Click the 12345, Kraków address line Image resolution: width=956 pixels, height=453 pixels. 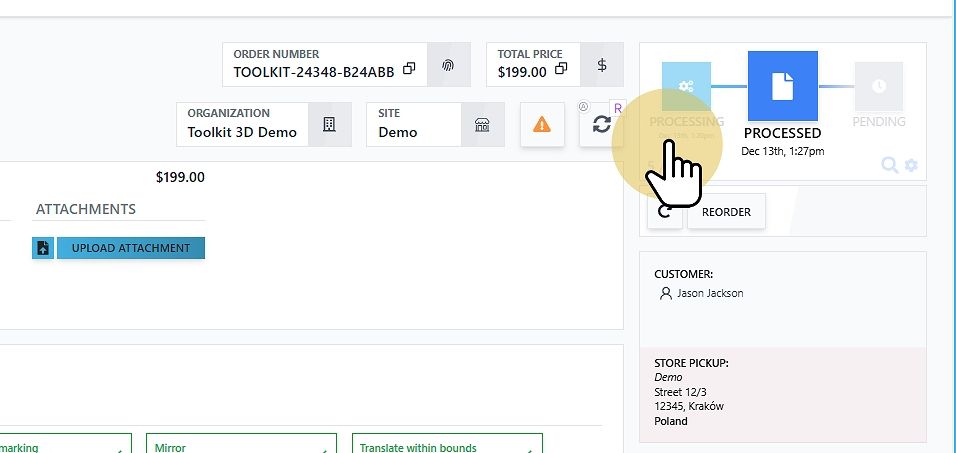(689, 407)
